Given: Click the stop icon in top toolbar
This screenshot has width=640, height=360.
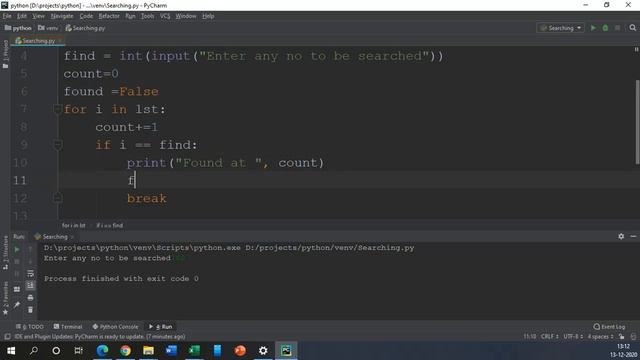Looking at the screenshot, I should click(x=618, y=28).
